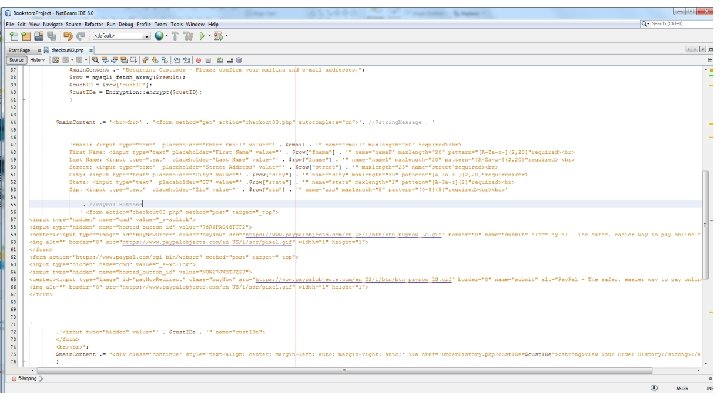
Task: Click the New File toolbar icon
Action: [x=13, y=36]
